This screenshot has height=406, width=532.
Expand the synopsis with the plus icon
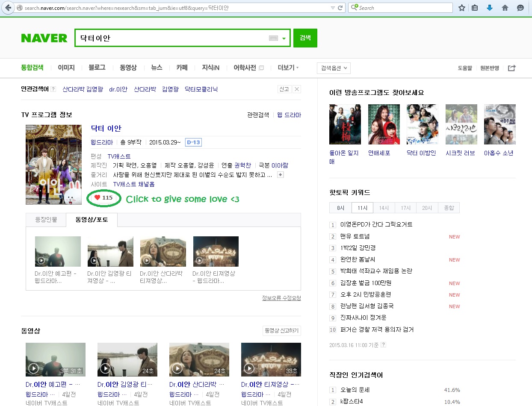(x=280, y=175)
